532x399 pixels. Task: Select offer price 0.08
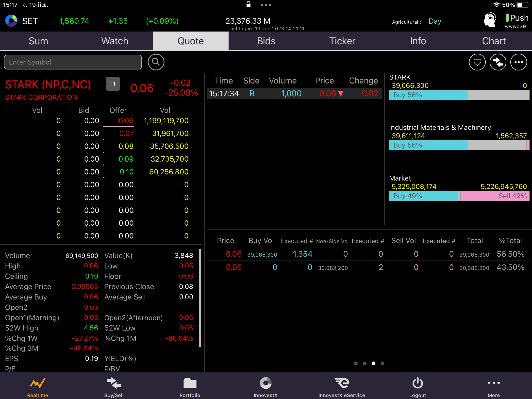(126, 146)
